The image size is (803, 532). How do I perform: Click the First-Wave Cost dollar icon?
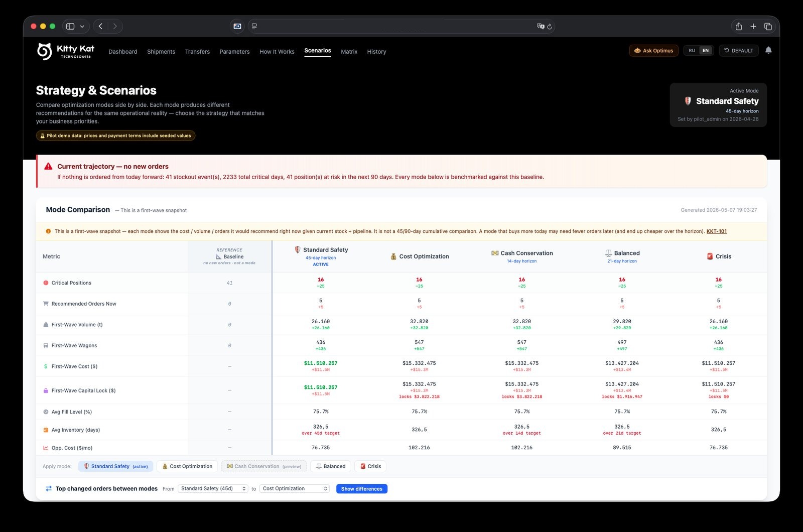[x=46, y=366]
